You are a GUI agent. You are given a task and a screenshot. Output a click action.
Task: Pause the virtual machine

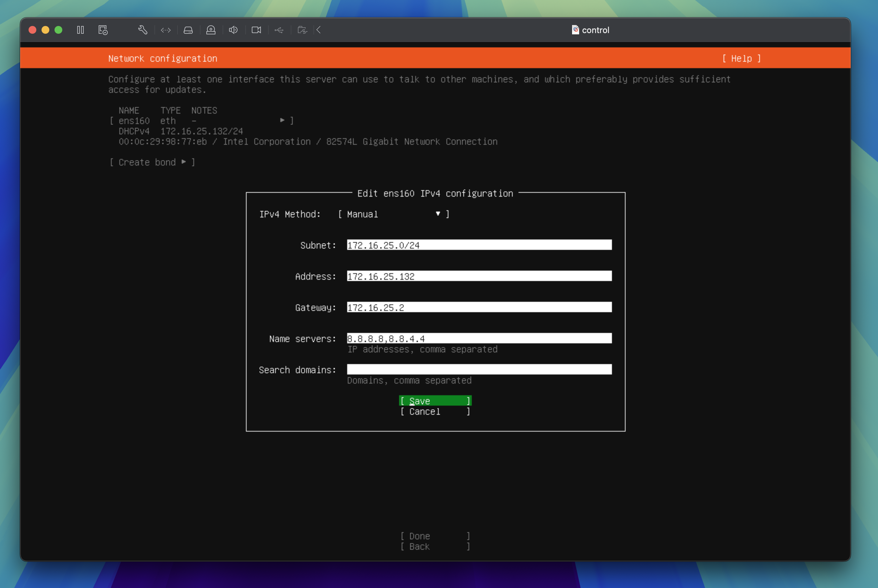coord(80,30)
